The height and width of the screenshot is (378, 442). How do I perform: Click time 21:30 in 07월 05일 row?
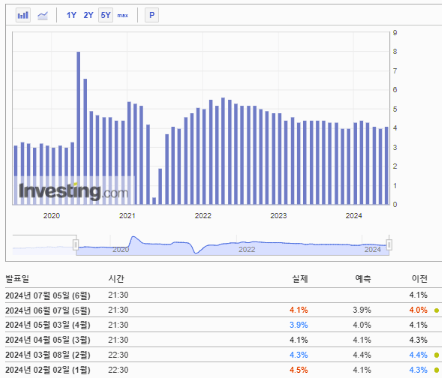(118, 295)
